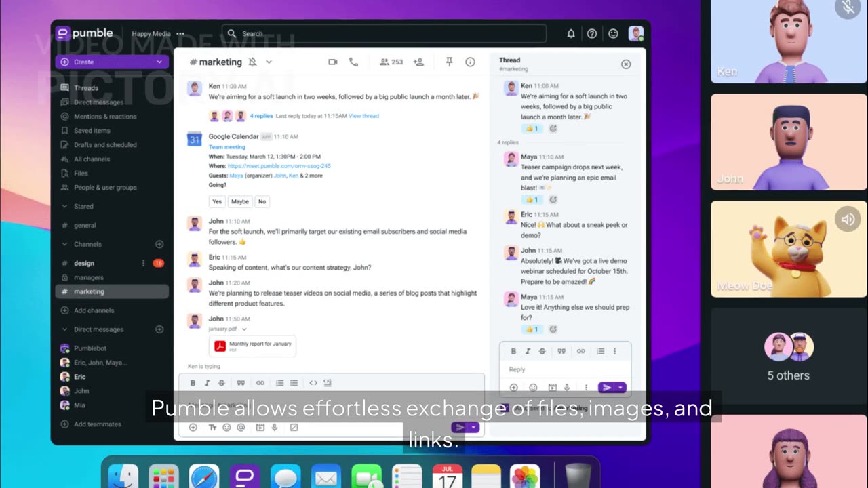Collapse the Direct messages section

[x=64, y=329]
